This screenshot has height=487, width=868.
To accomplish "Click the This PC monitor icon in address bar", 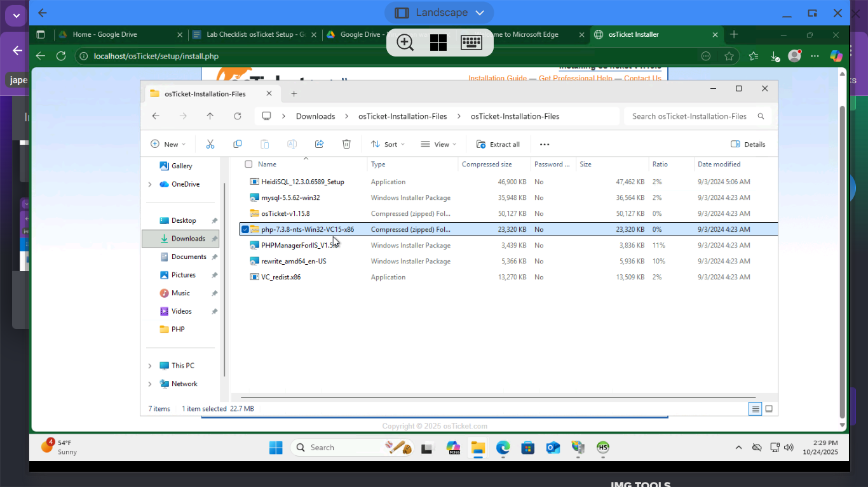I will tap(266, 116).
